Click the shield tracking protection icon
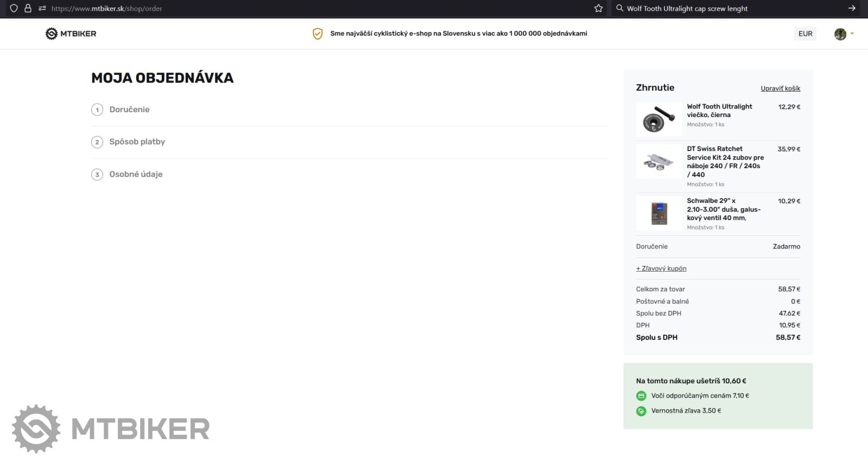The width and height of the screenshot is (868, 463). click(14, 8)
